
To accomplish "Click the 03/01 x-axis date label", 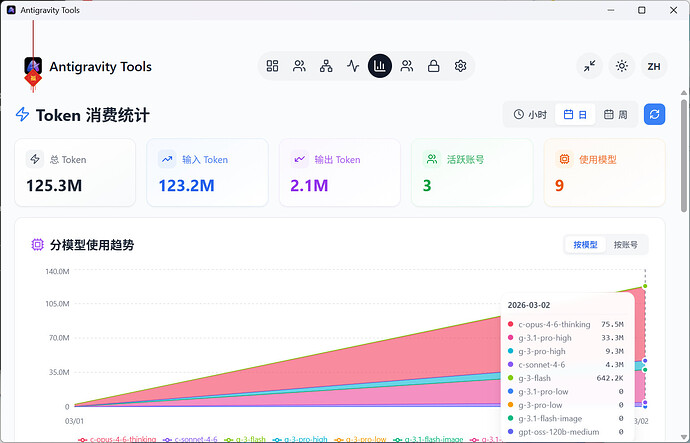I will pyautogui.click(x=74, y=421).
